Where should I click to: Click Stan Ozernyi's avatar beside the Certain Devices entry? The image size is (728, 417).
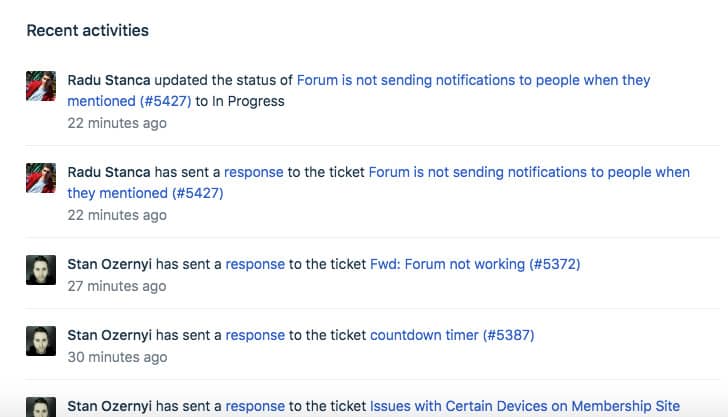41,407
